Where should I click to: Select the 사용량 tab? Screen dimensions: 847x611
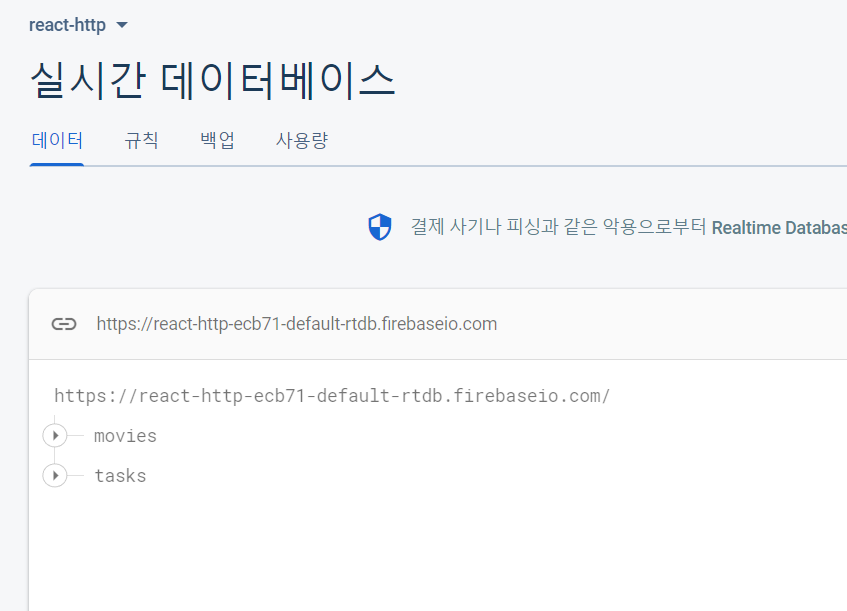point(302,140)
